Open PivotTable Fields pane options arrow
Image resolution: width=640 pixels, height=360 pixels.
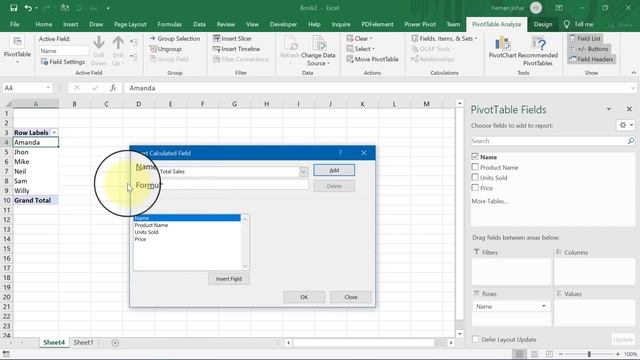point(609,109)
